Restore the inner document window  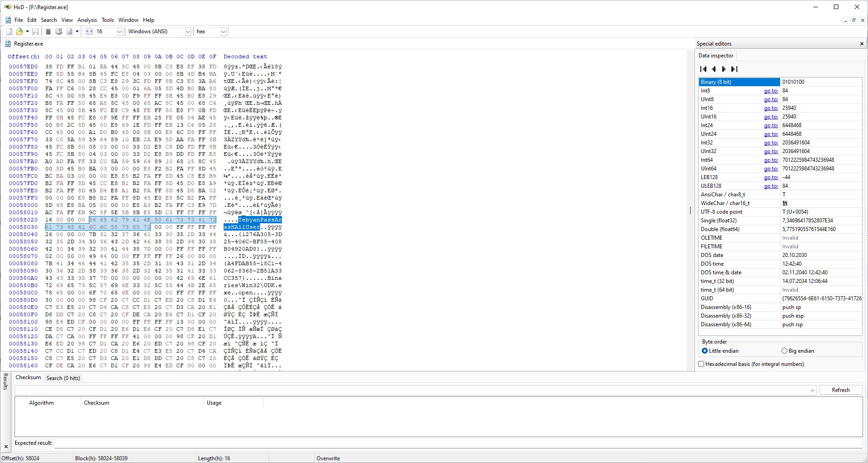[x=854, y=20]
